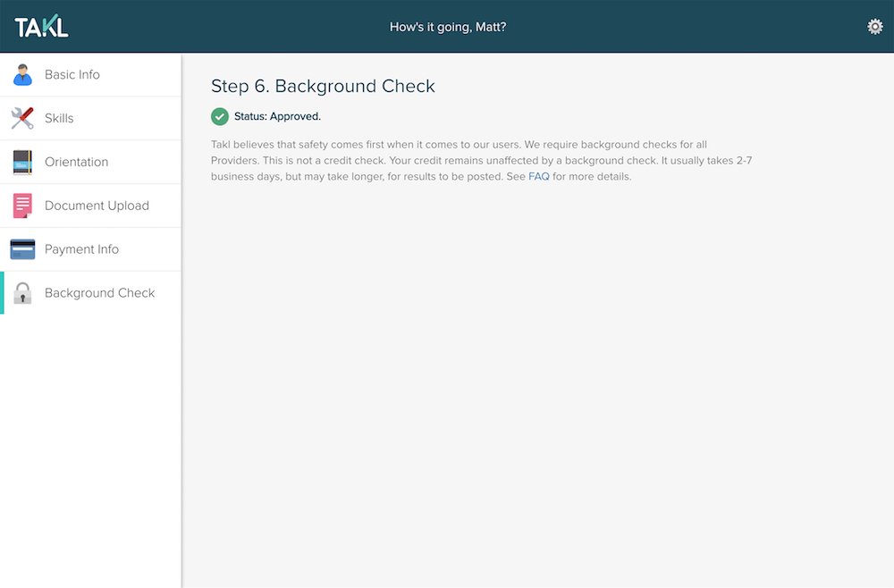
Task: Click the Status: Approved label
Action: [x=276, y=115]
